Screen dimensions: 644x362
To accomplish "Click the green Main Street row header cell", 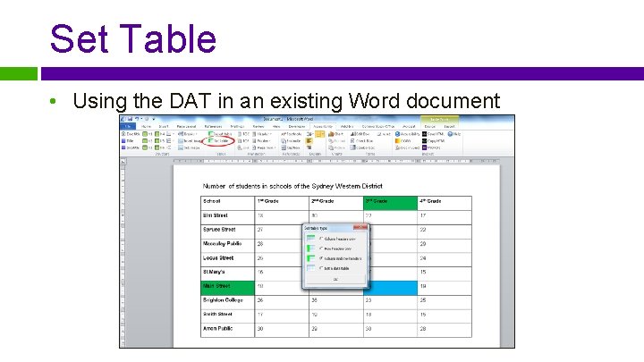I will click(x=227, y=288).
